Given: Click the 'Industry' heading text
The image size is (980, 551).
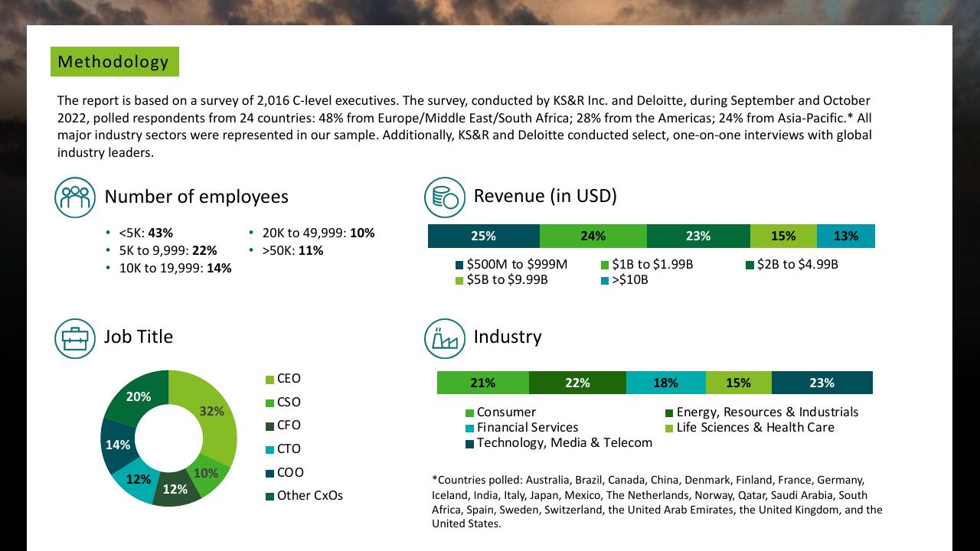Looking at the screenshot, I should pos(508,337).
